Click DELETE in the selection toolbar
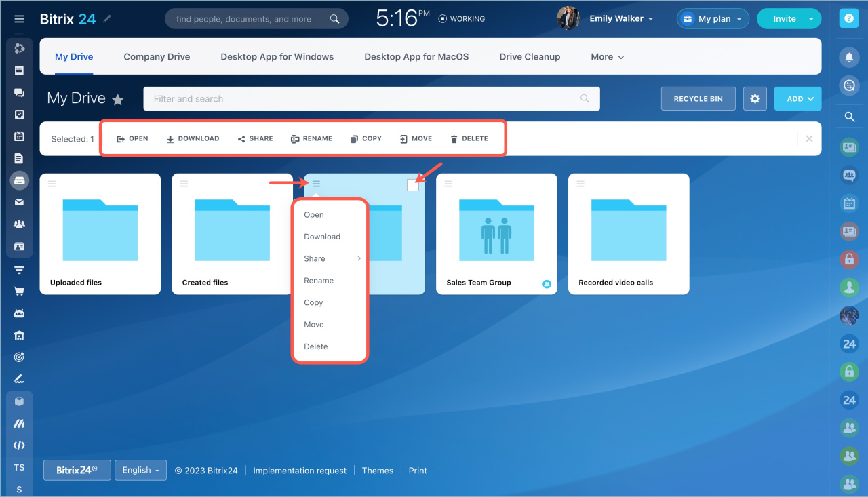The height and width of the screenshot is (497, 868). (469, 138)
